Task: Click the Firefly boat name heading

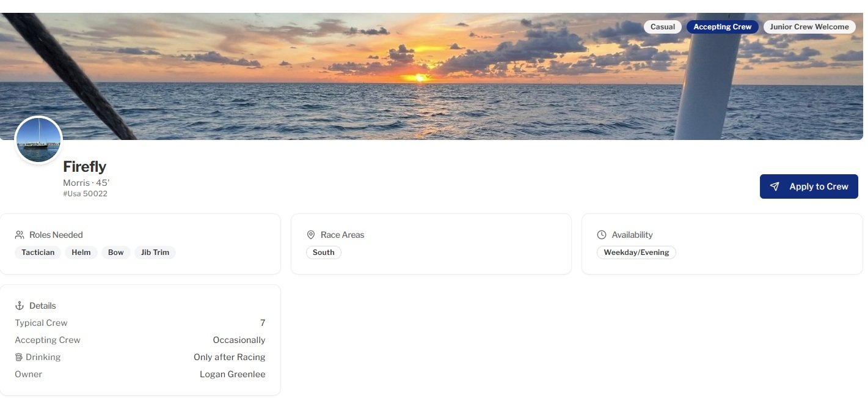Action: click(x=85, y=166)
